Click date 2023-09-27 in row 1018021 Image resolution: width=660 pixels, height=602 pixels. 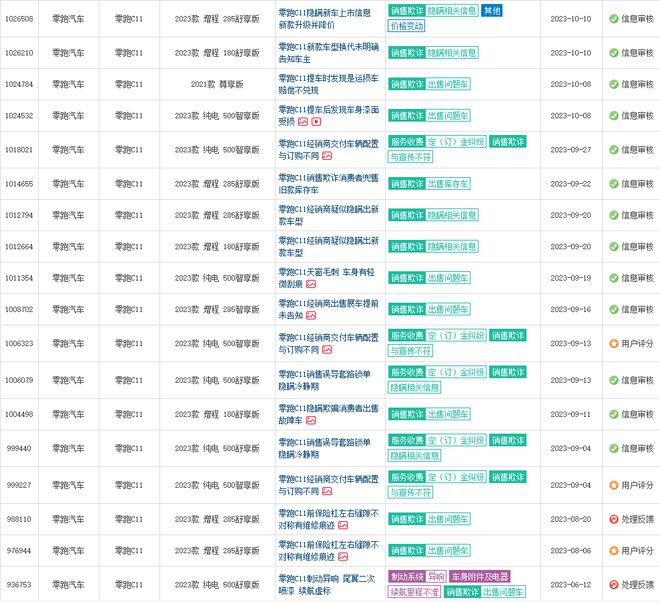pos(570,150)
